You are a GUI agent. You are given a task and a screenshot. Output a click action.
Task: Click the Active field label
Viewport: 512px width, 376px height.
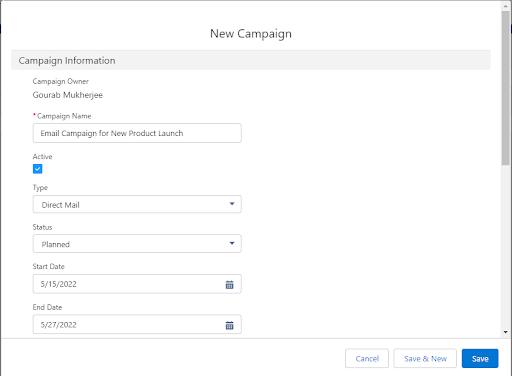[42, 157]
